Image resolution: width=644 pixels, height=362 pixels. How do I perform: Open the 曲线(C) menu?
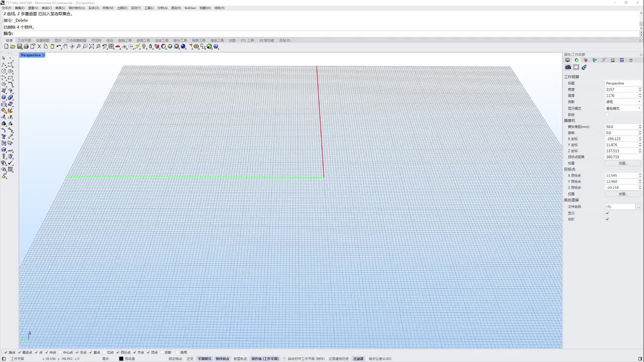[x=46, y=8]
